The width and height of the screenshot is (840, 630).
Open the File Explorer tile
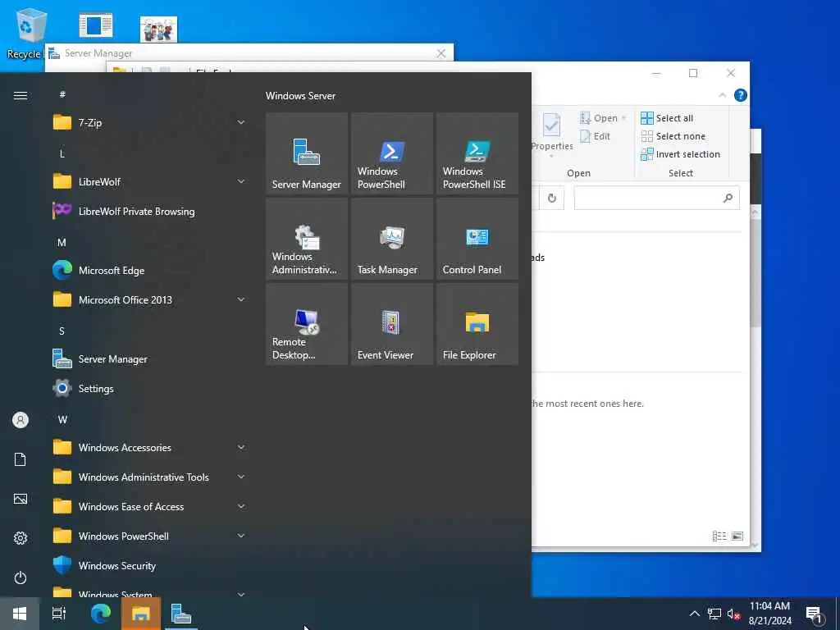coord(477,324)
